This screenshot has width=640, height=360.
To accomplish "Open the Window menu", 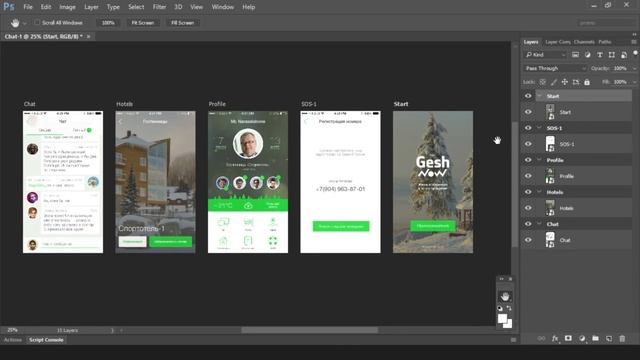I will [x=222, y=7].
